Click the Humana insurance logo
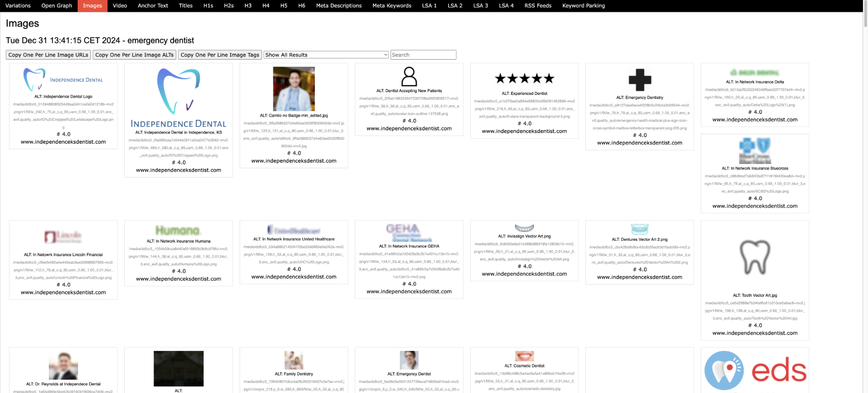 [178, 231]
